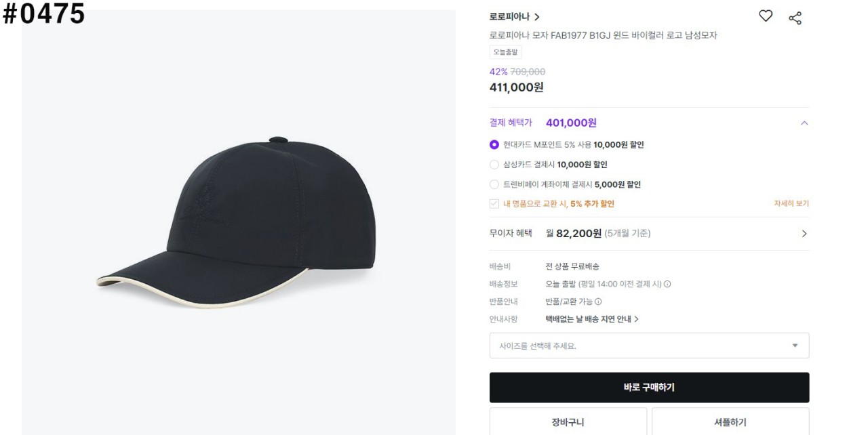Collapse the 결제 혜택가 section chevron
Image resolution: width=868 pixels, height=435 pixels.
[x=804, y=123]
